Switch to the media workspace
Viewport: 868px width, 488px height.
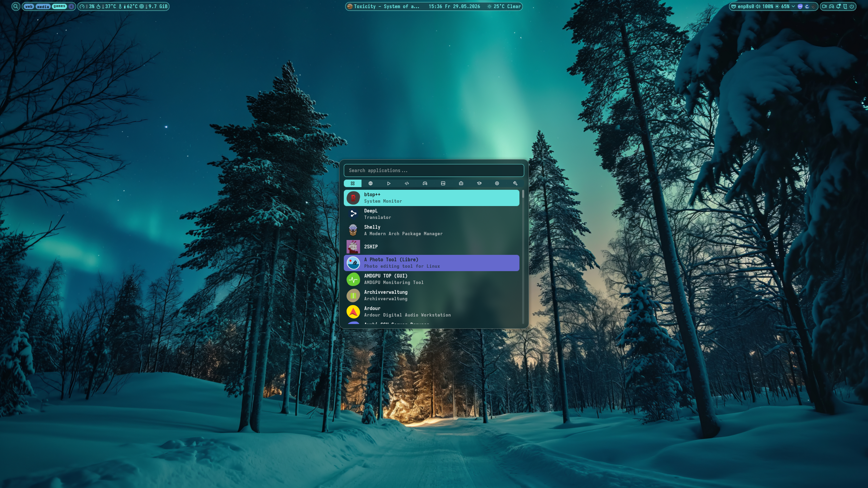click(43, 6)
